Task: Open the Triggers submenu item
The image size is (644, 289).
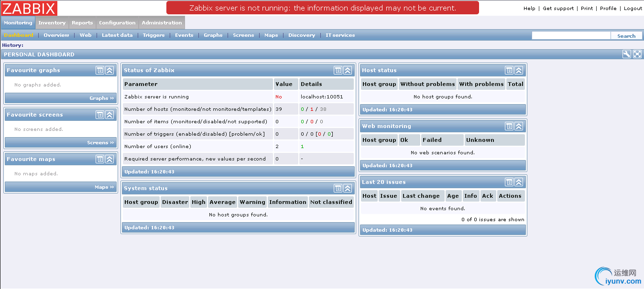Action: click(x=153, y=35)
